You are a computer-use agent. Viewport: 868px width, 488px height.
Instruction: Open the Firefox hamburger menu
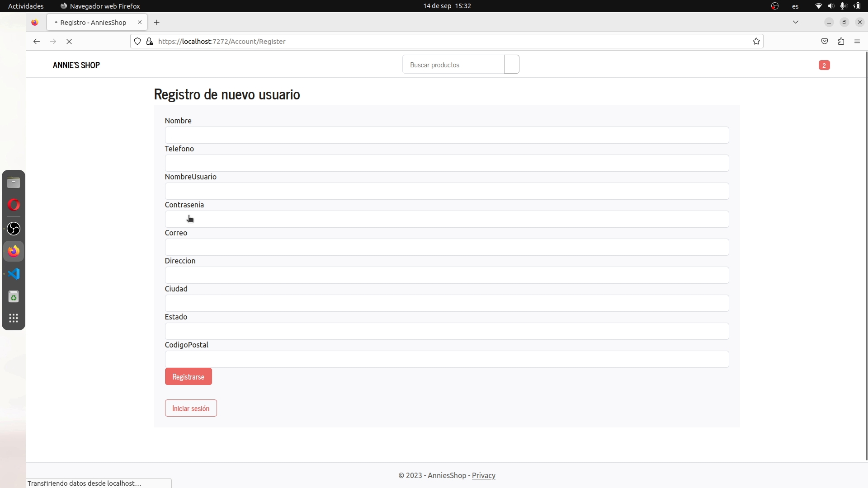pos(857,41)
